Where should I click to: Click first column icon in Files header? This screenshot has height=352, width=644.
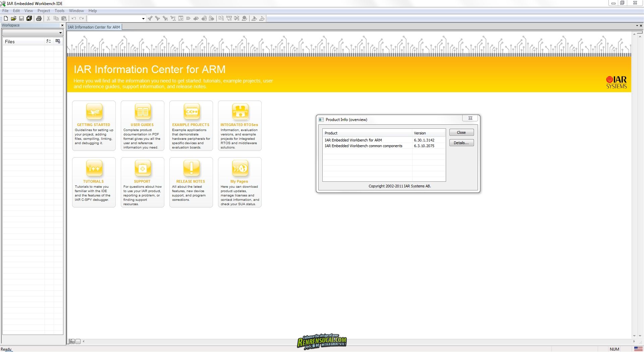(49, 41)
